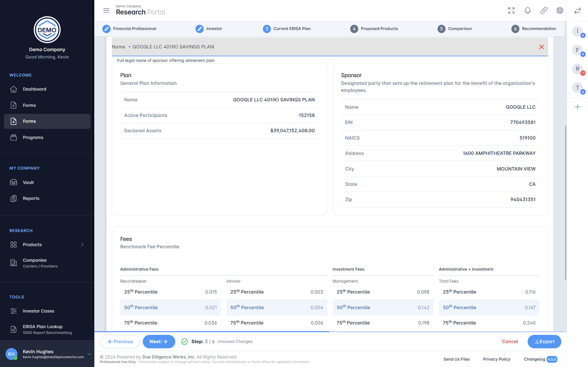588x367 pixels.
Task: Click Total Fees 75th Percentile 0.240
Action: tap(529, 323)
